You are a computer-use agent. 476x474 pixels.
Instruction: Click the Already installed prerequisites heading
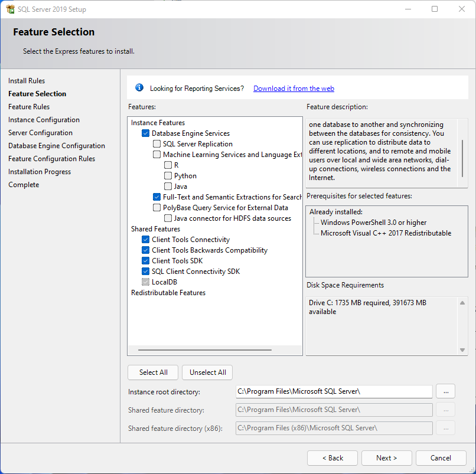[x=336, y=212]
